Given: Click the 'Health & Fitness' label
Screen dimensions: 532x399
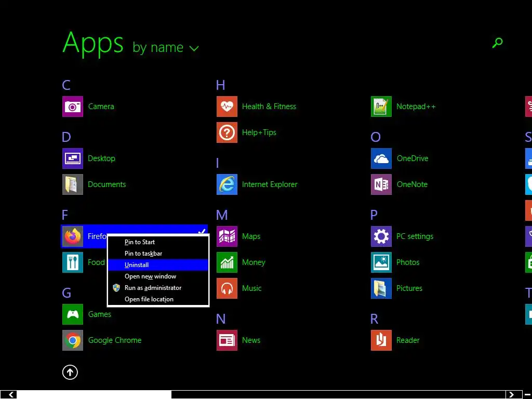Looking at the screenshot, I should tap(269, 107).
